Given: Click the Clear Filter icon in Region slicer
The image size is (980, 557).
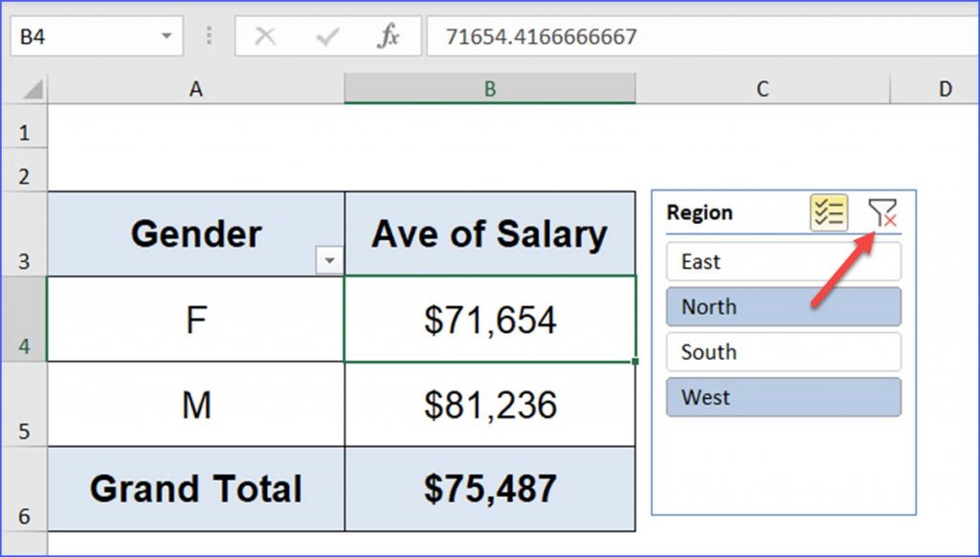Looking at the screenshot, I should (881, 213).
